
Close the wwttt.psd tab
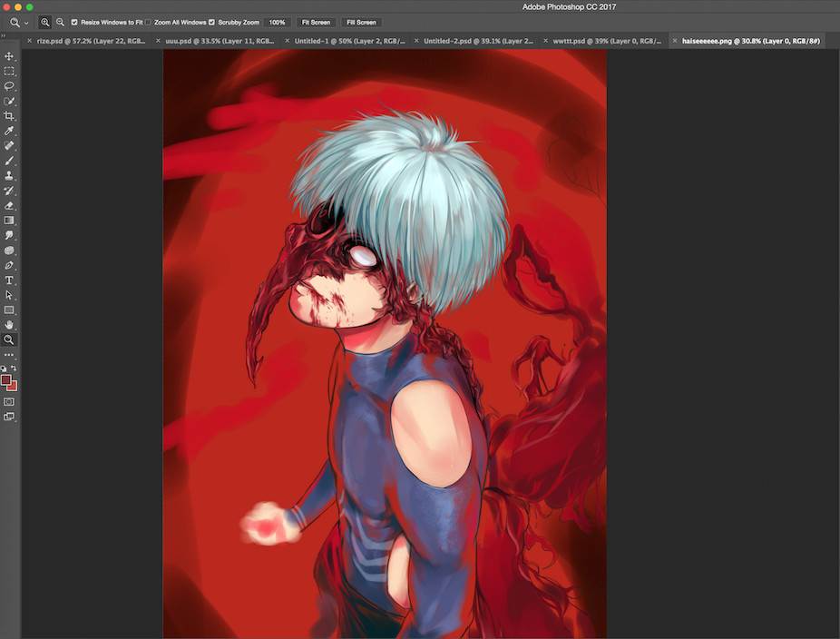coord(545,41)
